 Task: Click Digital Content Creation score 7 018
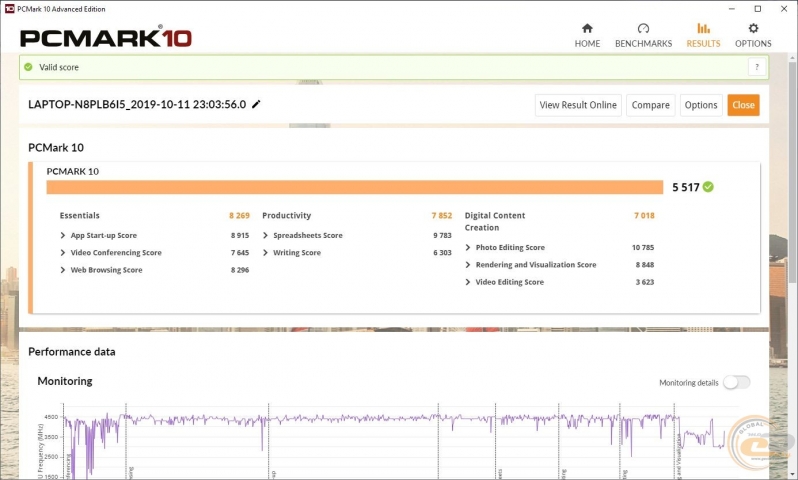[644, 215]
